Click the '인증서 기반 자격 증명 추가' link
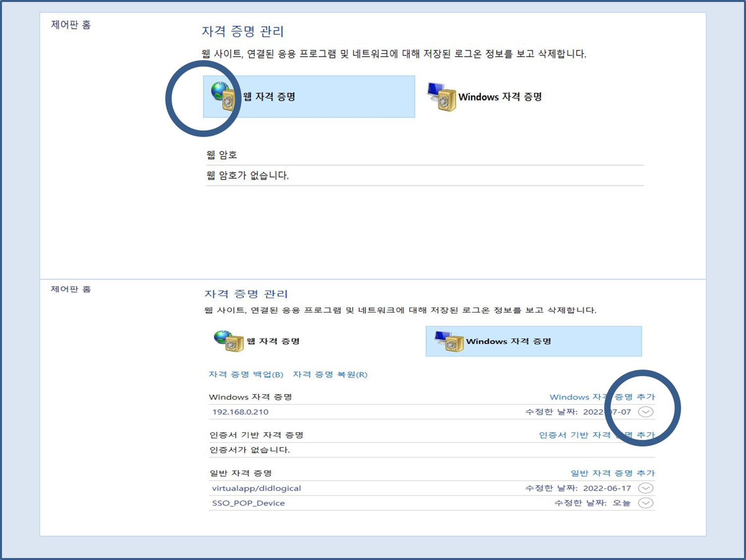This screenshot has height=560, width=746. pyautogui.click(x=597, y=435)
